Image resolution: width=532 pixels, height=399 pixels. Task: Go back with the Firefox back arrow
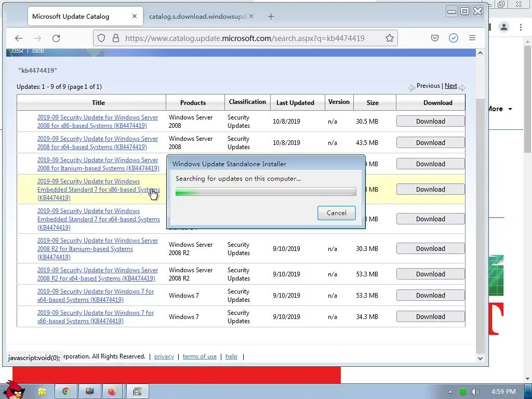point(19,38)
